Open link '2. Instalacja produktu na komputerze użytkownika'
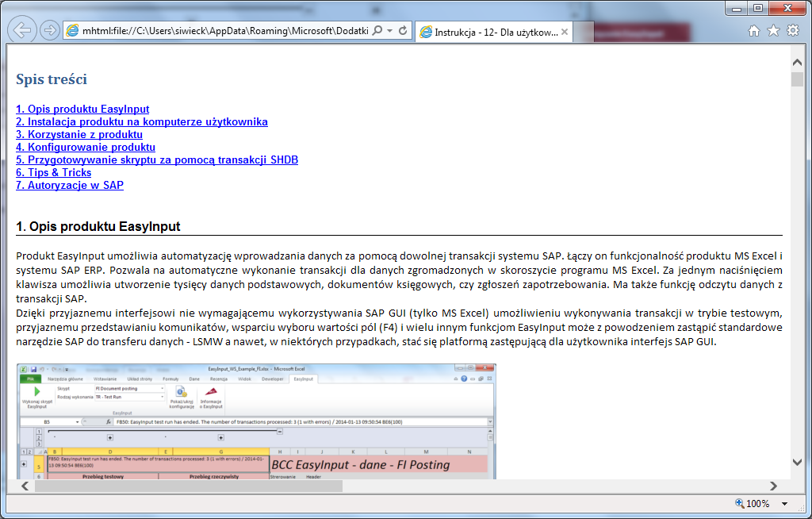The width and height of the screenshot is (812, 519). [x=142, y=122]
